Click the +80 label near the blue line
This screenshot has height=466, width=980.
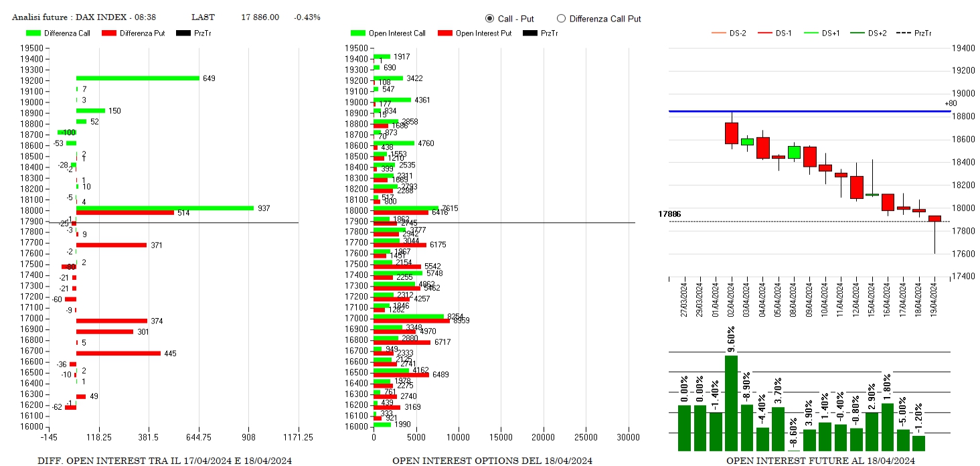[951, 103]
